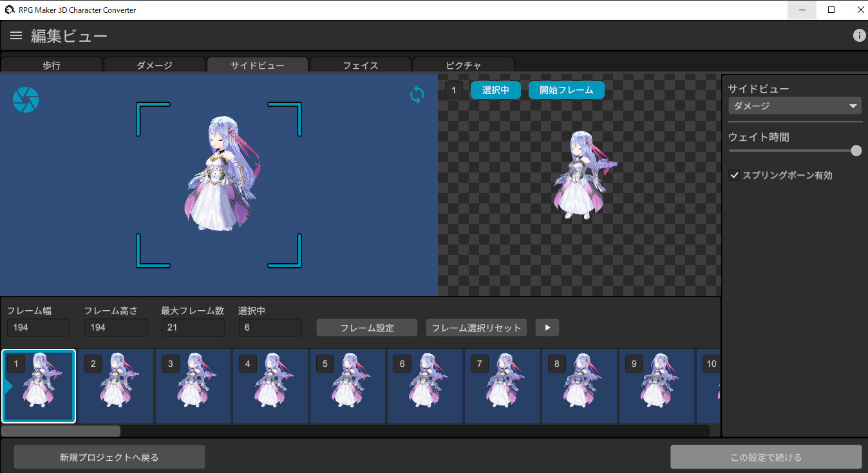
Task: Select frame thumbnail 3
Action: tap(193, 386)
